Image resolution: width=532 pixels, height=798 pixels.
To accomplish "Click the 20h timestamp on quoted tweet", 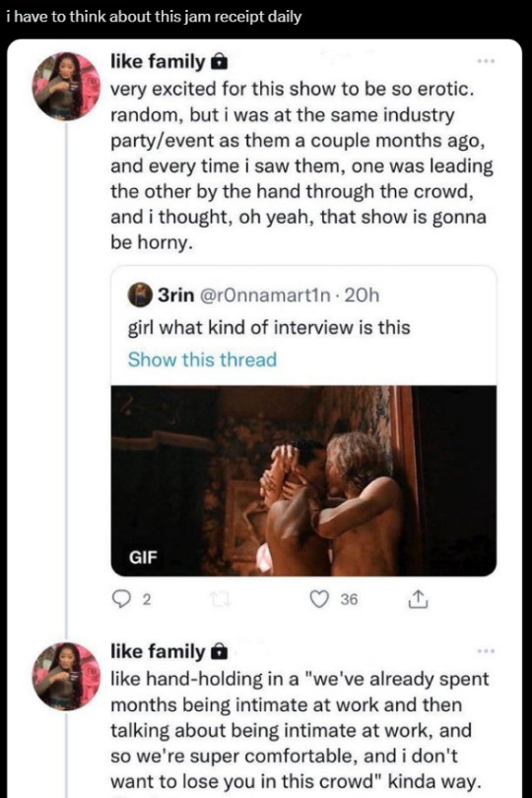I will (x=362, y=296).
